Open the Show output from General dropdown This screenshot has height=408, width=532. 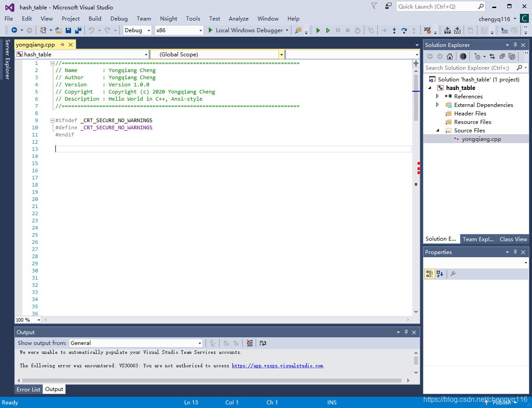[x=136, y=343]
